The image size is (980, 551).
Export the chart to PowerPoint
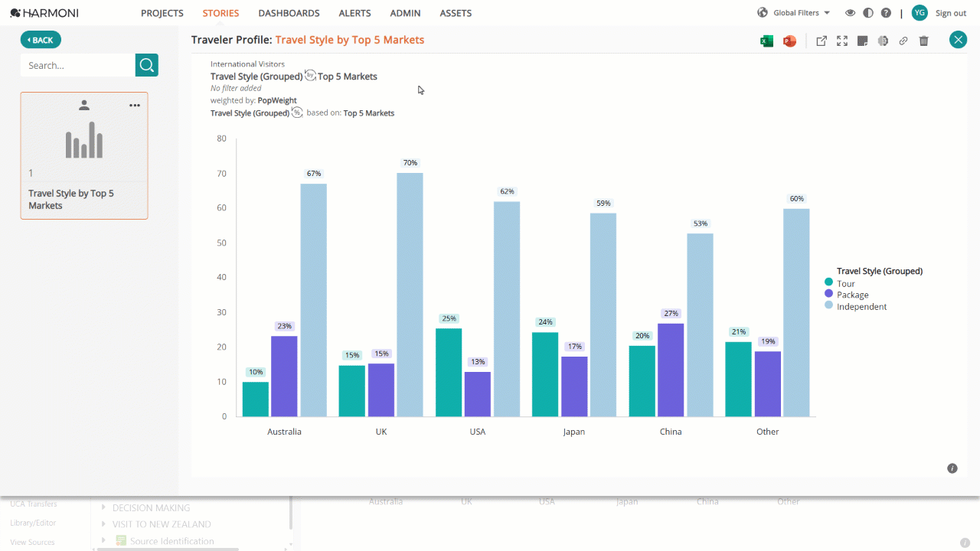coord(789,41)
